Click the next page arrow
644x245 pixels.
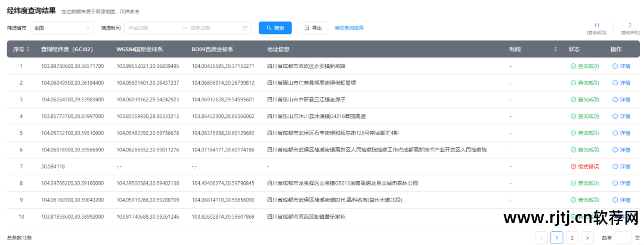pyautogui.click(x=587, y=238)
